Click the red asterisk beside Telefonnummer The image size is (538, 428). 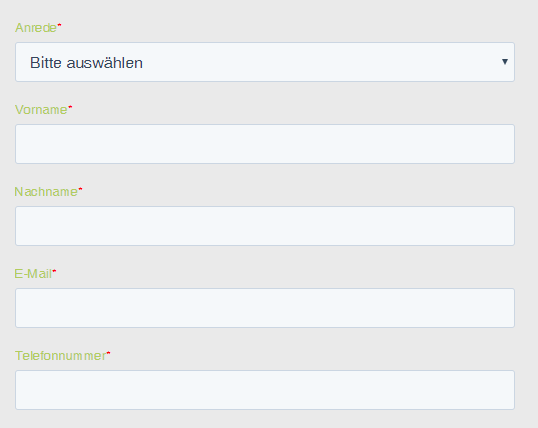click(x=108, y=353)
